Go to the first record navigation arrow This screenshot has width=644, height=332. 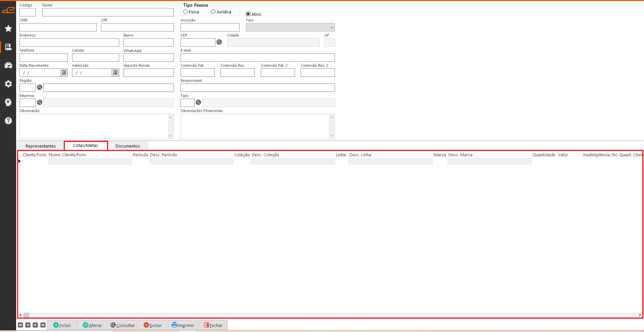coord(20,325)
